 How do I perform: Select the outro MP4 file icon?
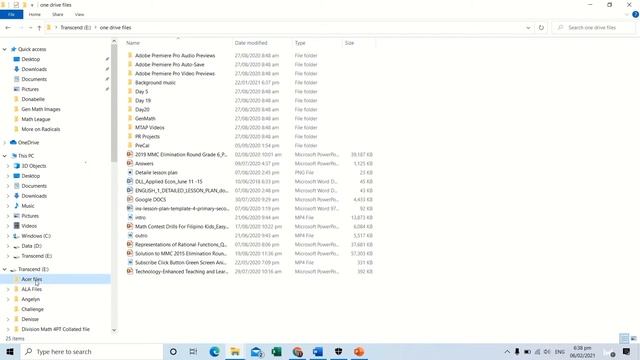(x=130, y=236)
